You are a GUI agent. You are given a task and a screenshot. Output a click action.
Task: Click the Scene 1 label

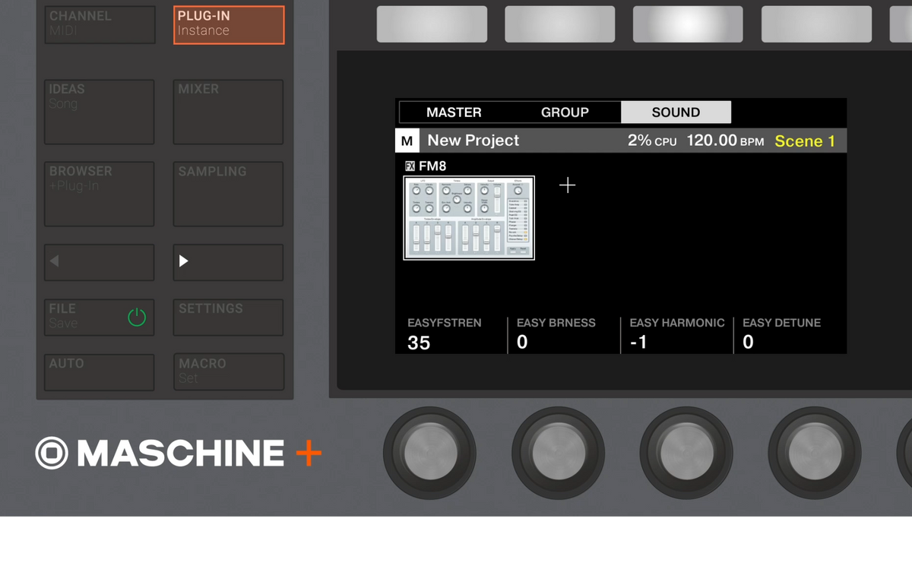[x=805, y=141]
